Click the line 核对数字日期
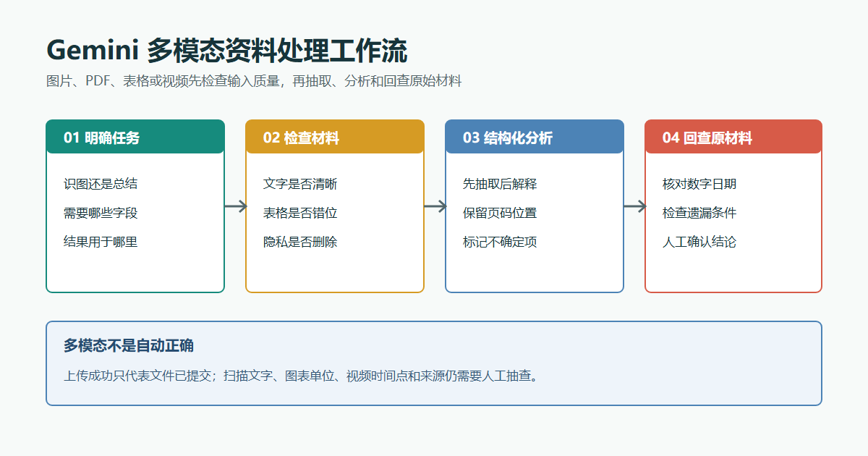This screenshot has width=868, height=456. tap(699, 184)
